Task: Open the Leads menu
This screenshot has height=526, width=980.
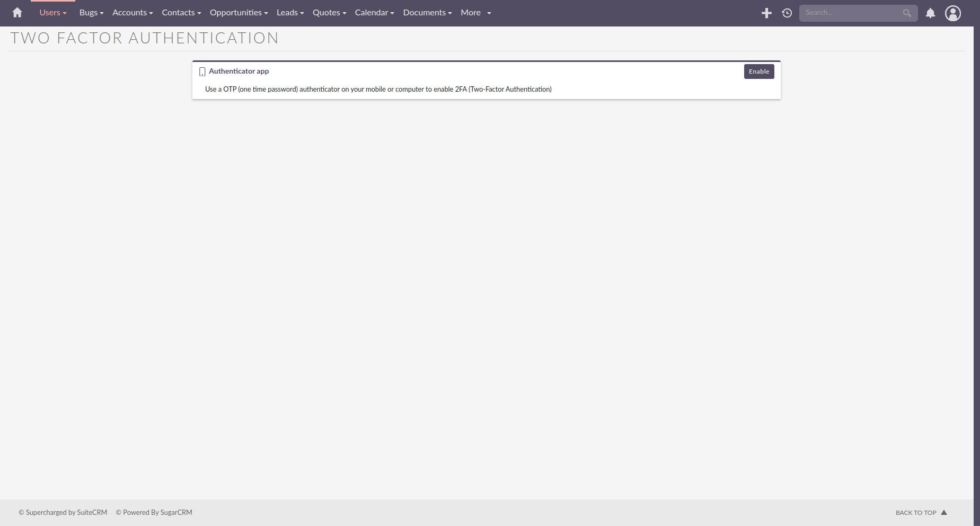Action: (289, 12)
